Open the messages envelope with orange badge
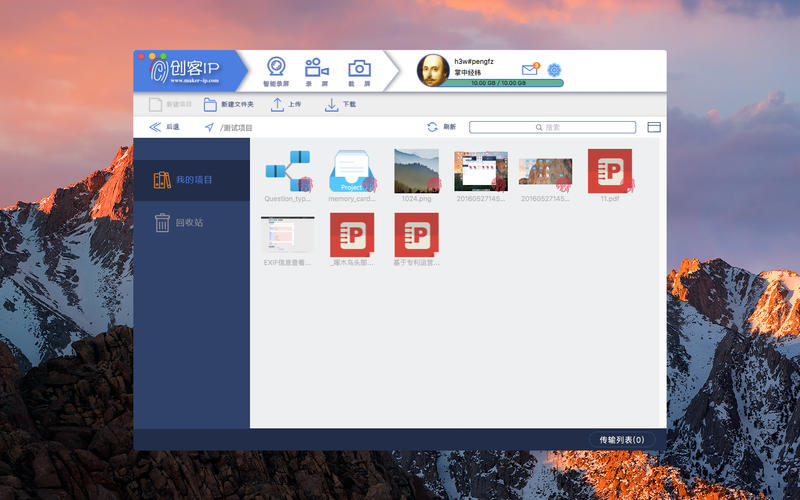Screen dimensions: 800x500 [530, 69]
